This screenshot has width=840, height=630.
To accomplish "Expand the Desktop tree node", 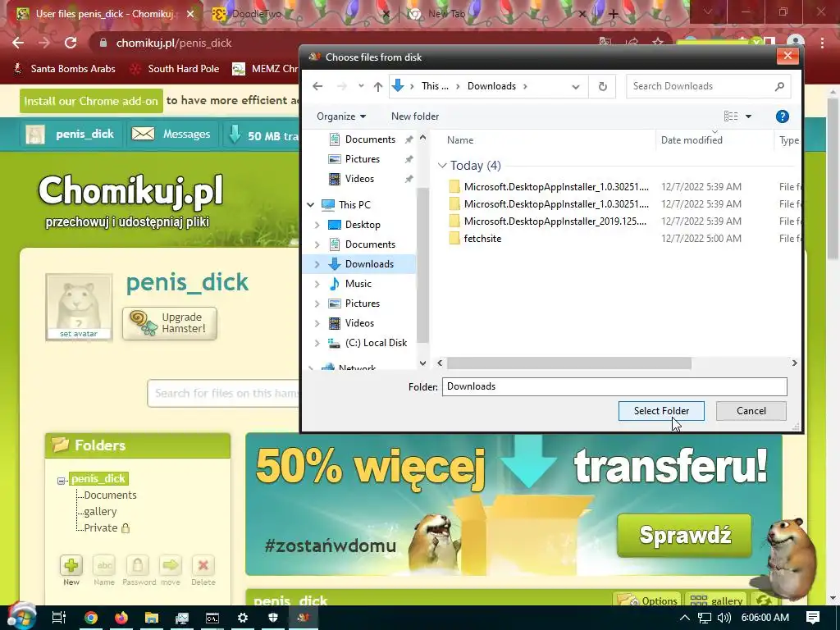I will pos(317,225).
